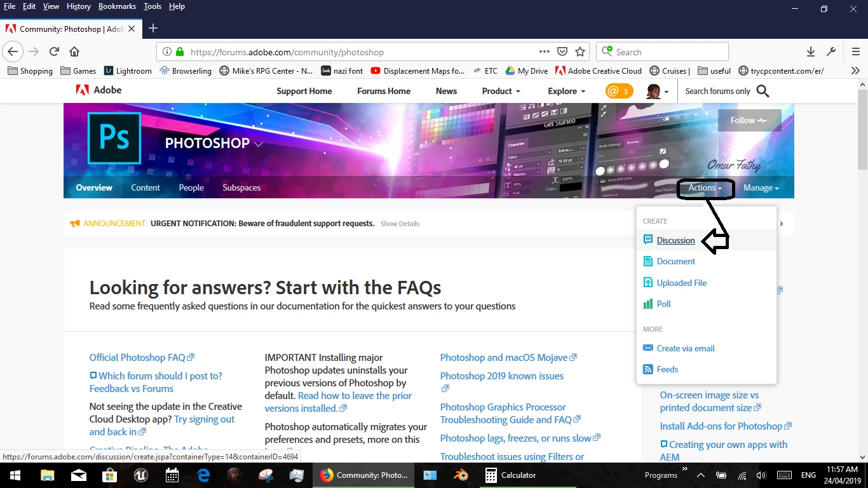Open Mail app from taskbar
868x488 pixels.
click(x=78, y=475)
